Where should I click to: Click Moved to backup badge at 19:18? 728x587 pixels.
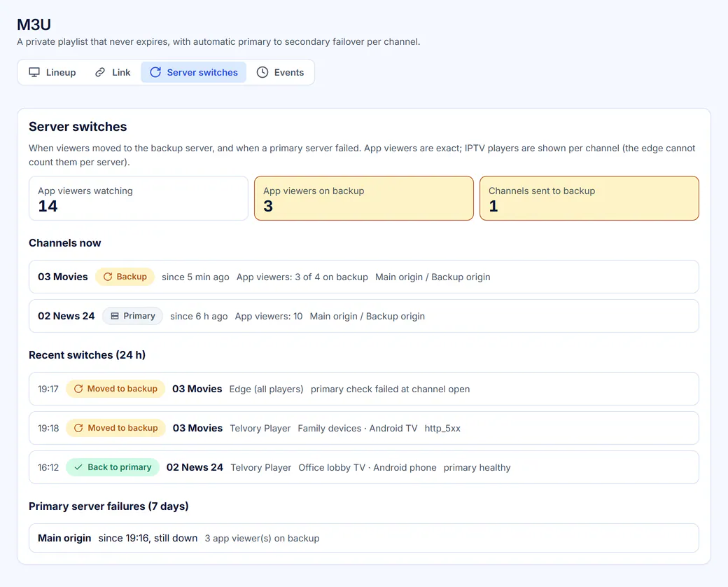(116, 428)
